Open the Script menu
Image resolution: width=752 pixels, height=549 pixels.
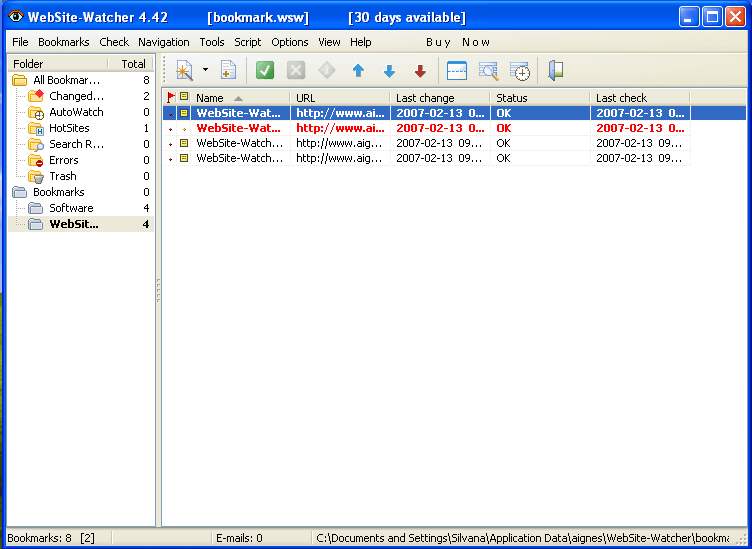[248, 42]
